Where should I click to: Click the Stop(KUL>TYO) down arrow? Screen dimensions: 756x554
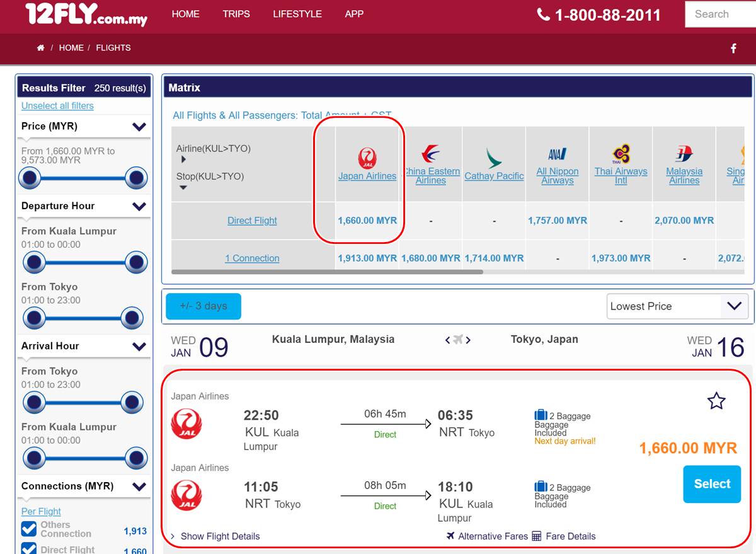coord(183,187)
